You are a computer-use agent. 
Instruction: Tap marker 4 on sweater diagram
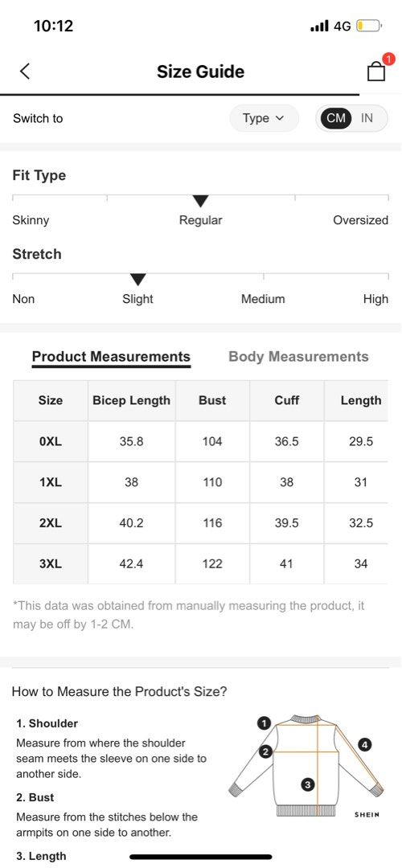tap(364, 744)
